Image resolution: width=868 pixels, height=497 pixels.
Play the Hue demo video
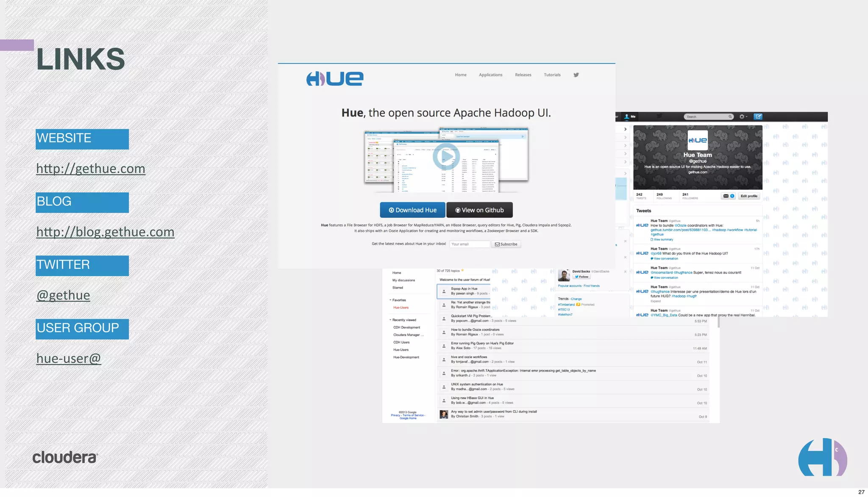(446, 156)
